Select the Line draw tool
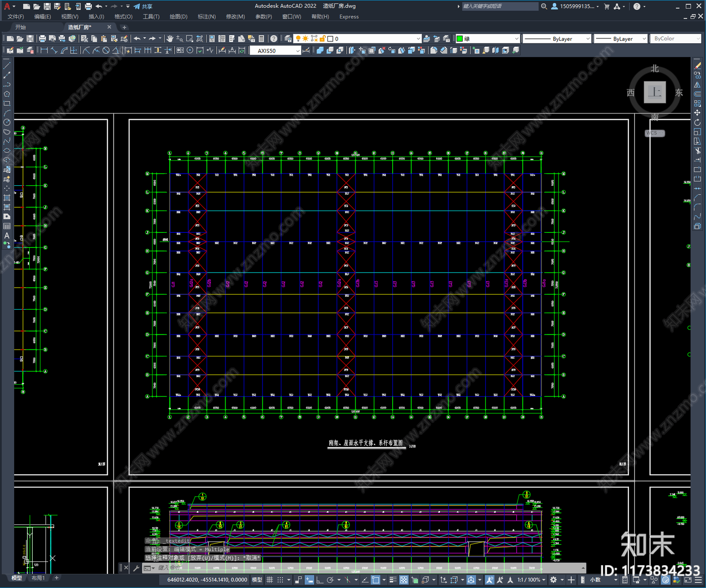This screenshot has height=588, width=706. [7, 65]
